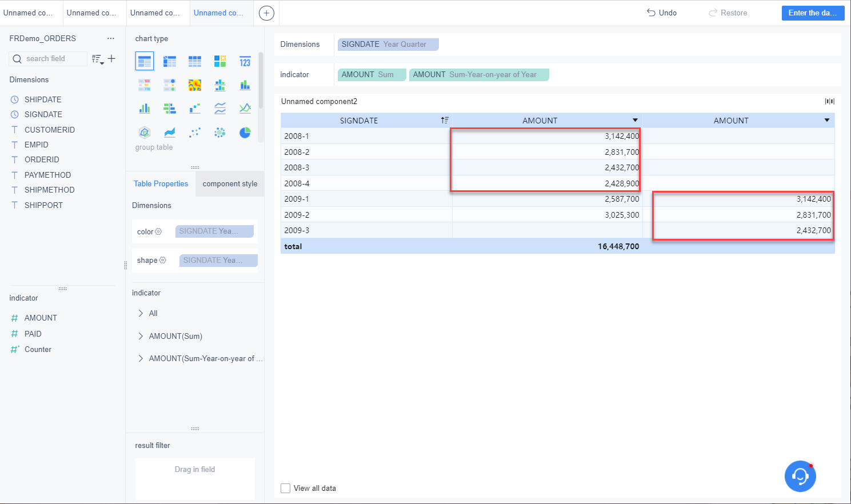Pick the heat map chart type
Image resolution: width=851 pixels, height=504 pixels.
point(195,85)
